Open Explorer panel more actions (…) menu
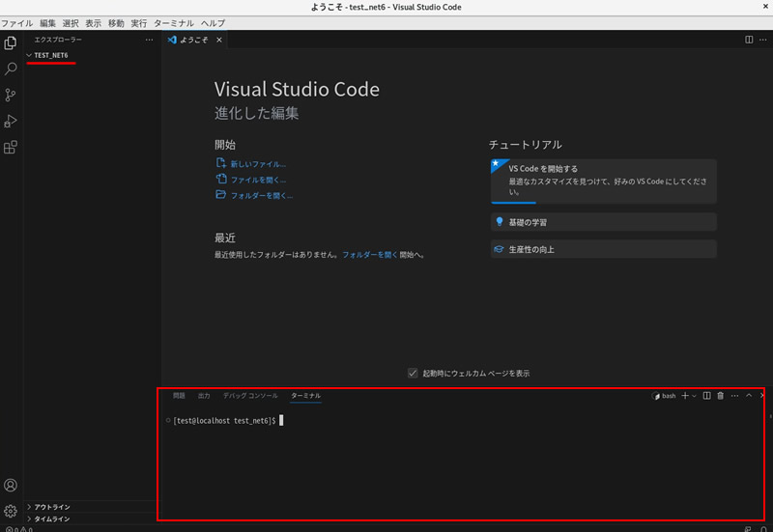The width and height of the screenshot is (773, 532). 149,40
